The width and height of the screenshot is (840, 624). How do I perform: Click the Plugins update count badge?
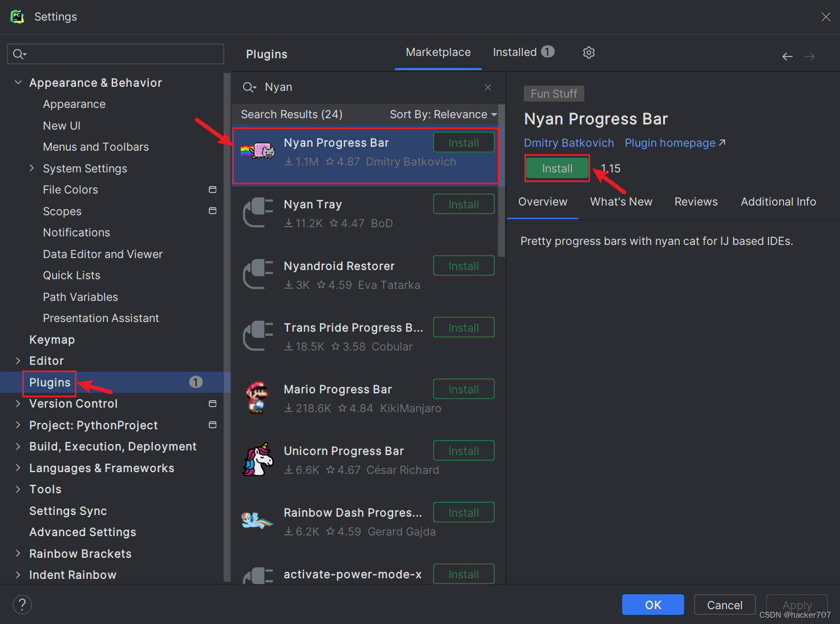[x=196, y=383]
